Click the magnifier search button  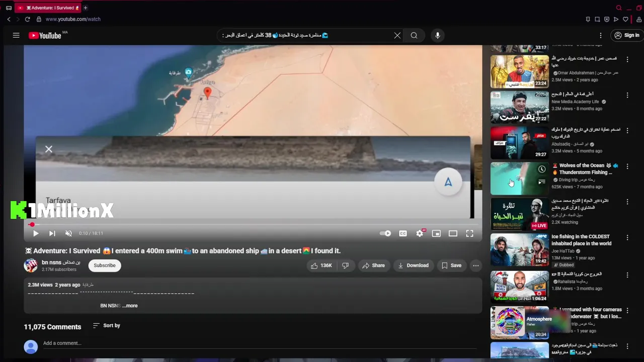click(414, 35)
